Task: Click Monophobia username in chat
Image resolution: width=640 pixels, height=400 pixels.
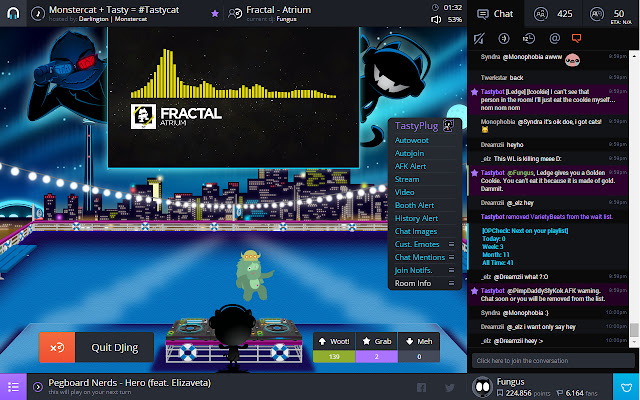Action: coord(498,122)
